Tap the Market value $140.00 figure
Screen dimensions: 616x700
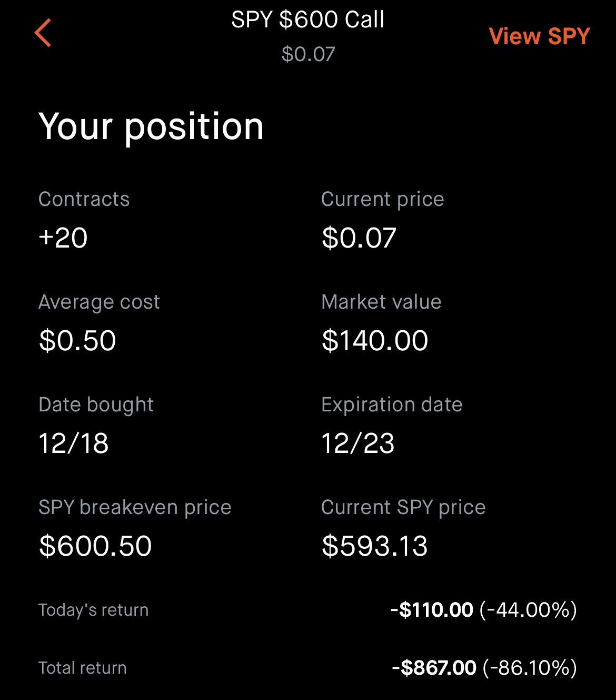(375, 340)
